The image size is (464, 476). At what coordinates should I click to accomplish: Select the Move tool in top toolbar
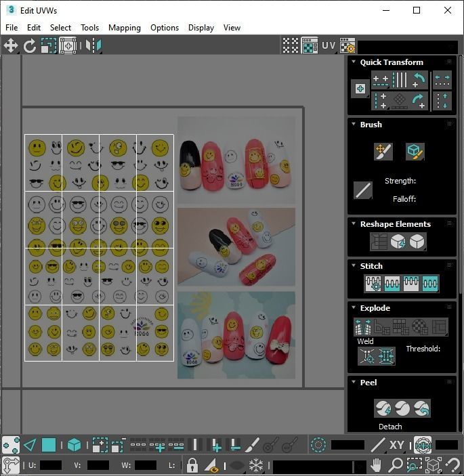(11, 46)
